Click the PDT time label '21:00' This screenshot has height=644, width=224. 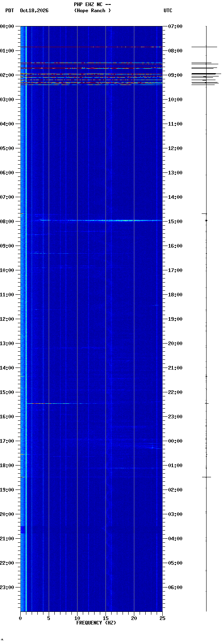tap(7, 539)
